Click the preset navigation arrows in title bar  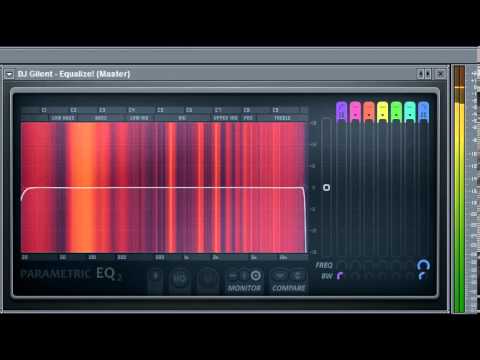click(424, 74)
